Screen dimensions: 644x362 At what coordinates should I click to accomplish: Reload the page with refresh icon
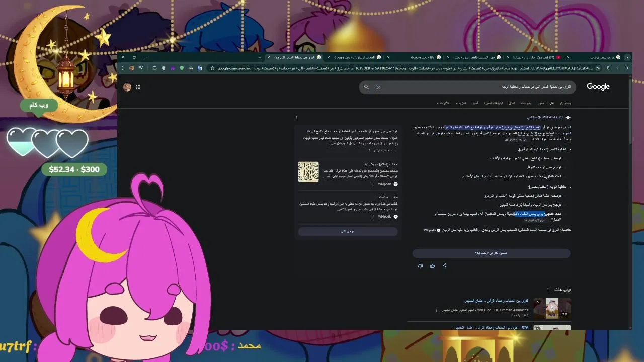pyautogui.click(x=609, y=68)
